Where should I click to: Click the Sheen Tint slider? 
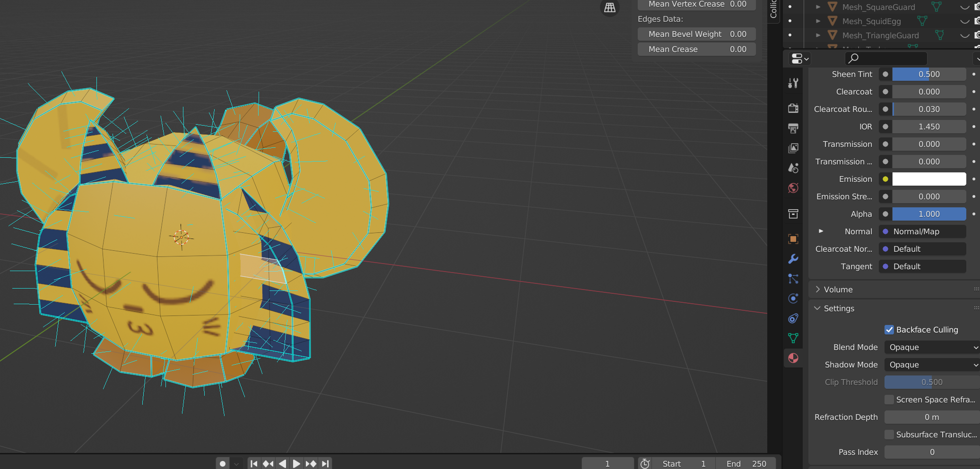(929, 74)
